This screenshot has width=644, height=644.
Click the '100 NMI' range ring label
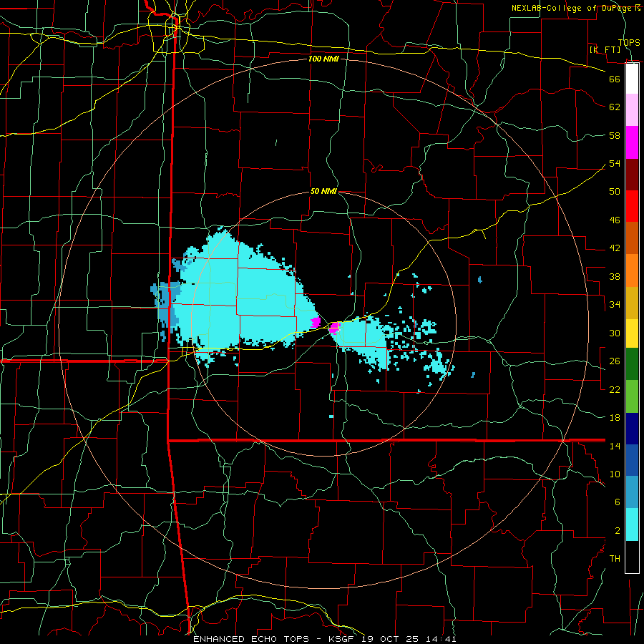323,59
